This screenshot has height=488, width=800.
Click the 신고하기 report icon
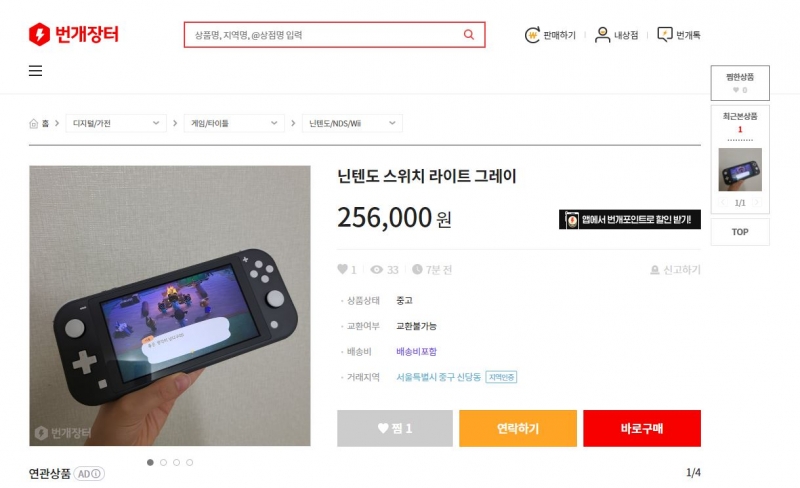pyautogui.click(x=655, y=270)
